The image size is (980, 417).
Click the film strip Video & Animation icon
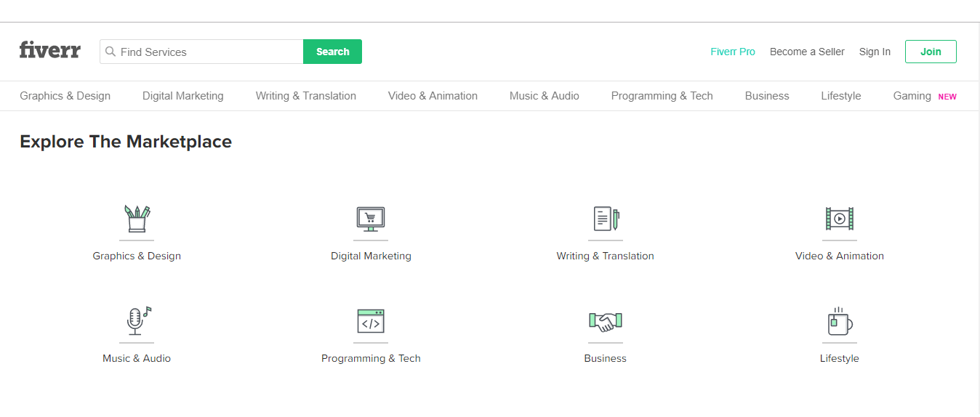tap(840, 218)
